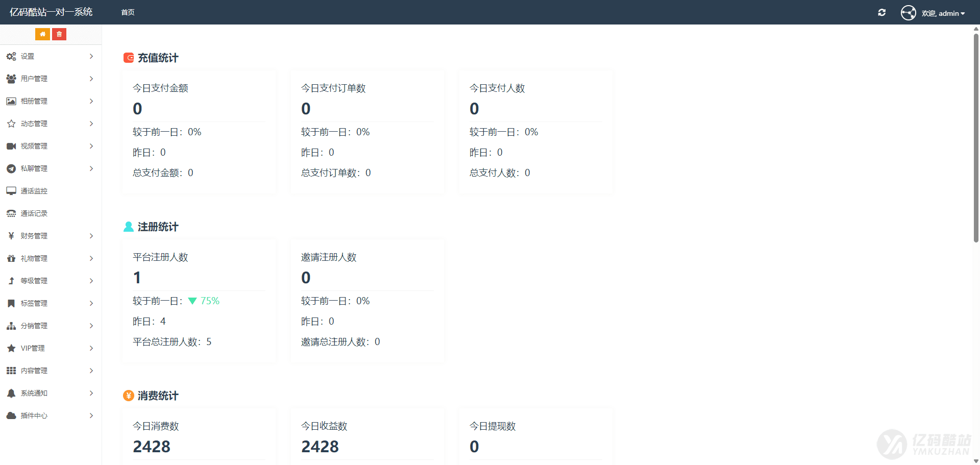Click the 亿码酷站一对一系统 title link
This screenshot has width=980, height=465.
pos(51,12)
